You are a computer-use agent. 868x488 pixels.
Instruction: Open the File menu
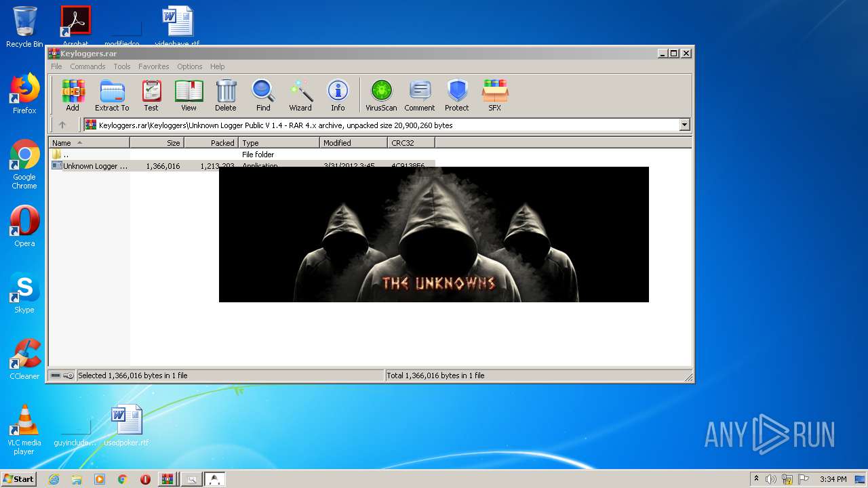[56, 66]
